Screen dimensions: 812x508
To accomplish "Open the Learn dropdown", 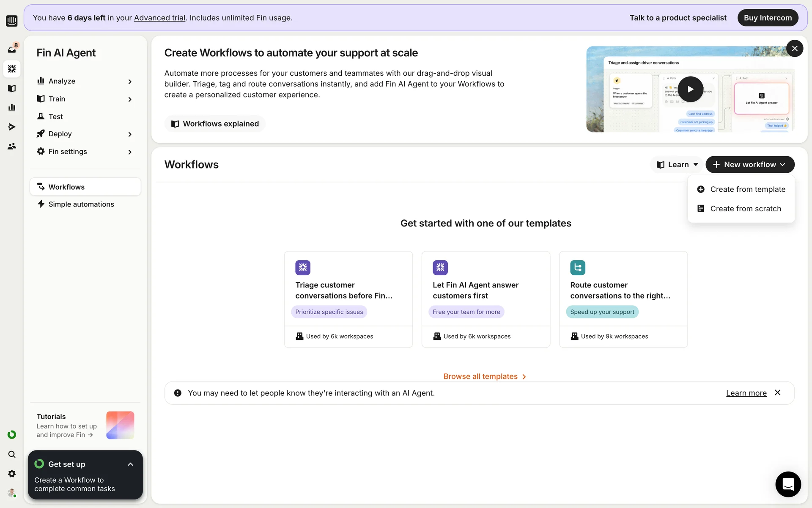I will pyautogui.click(x=677, y=165).
